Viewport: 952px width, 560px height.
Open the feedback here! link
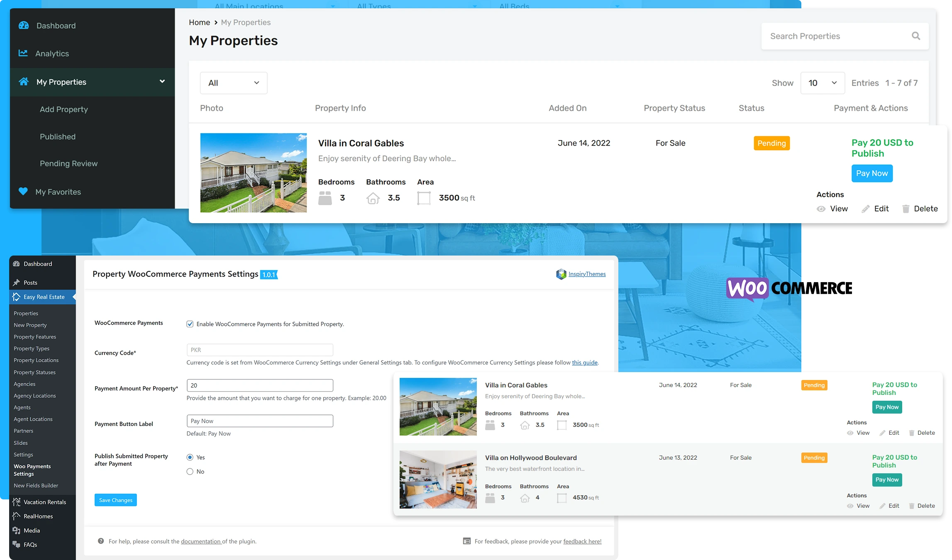pyautogui.click(x=582, y=541)
